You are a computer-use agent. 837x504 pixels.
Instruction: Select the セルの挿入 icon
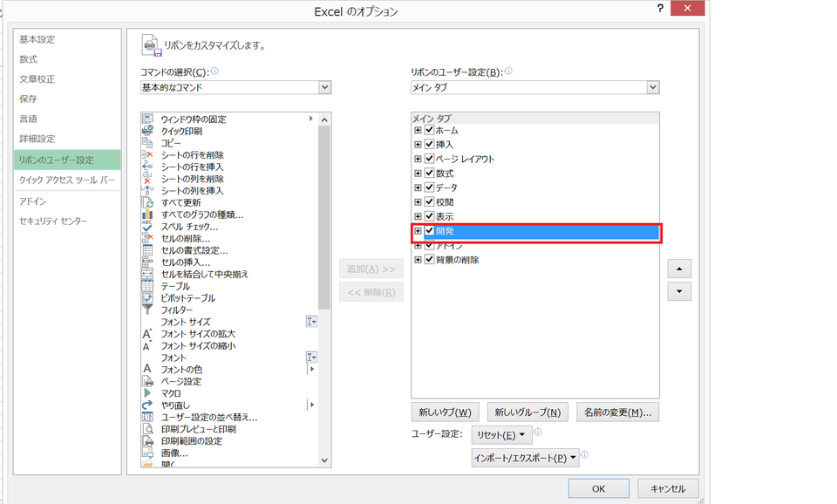[147, 262]
